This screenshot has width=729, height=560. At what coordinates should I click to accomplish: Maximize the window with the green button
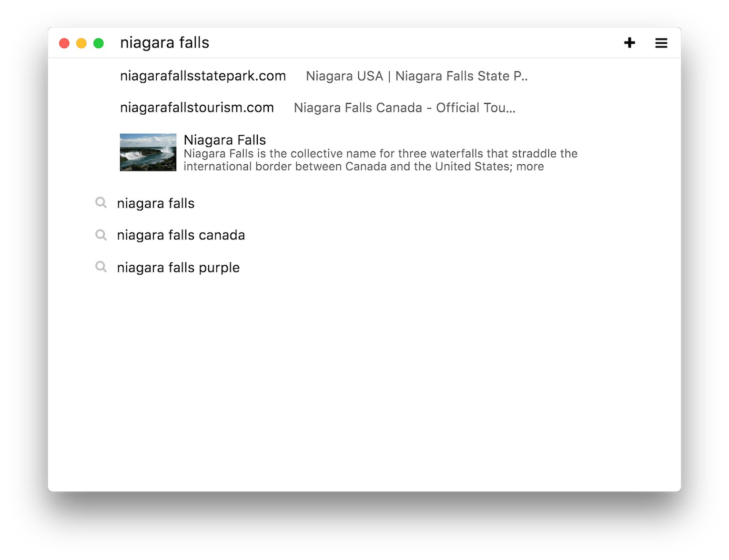[x=99, y=43]
